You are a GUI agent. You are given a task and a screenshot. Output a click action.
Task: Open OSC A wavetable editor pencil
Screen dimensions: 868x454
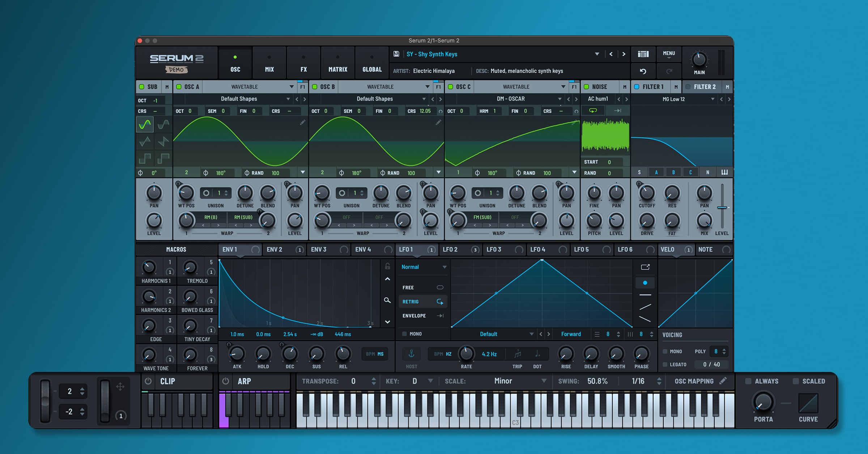coord(302,123)
